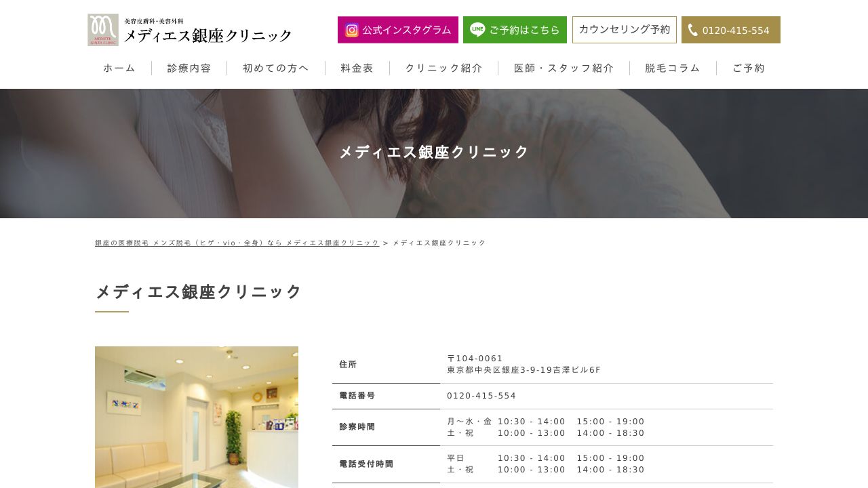Click the Instagram camera icon
This screenshot has height=488, width=868.
(351, 29)
